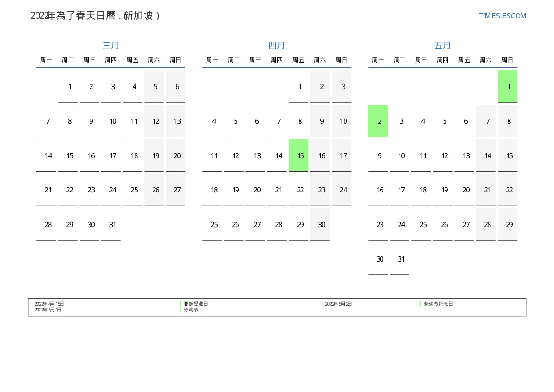The image size is (554, 392).
Task: Click the 2022年5月2日 date in the legend
Action: click(x=338, y=304)
